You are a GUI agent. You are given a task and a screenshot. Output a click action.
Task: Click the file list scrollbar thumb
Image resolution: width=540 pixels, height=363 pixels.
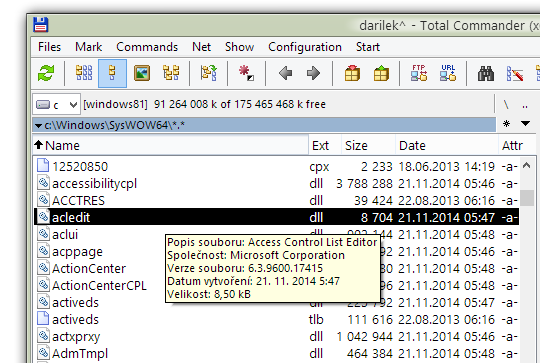pyautogui.click(x=527, y=198)
